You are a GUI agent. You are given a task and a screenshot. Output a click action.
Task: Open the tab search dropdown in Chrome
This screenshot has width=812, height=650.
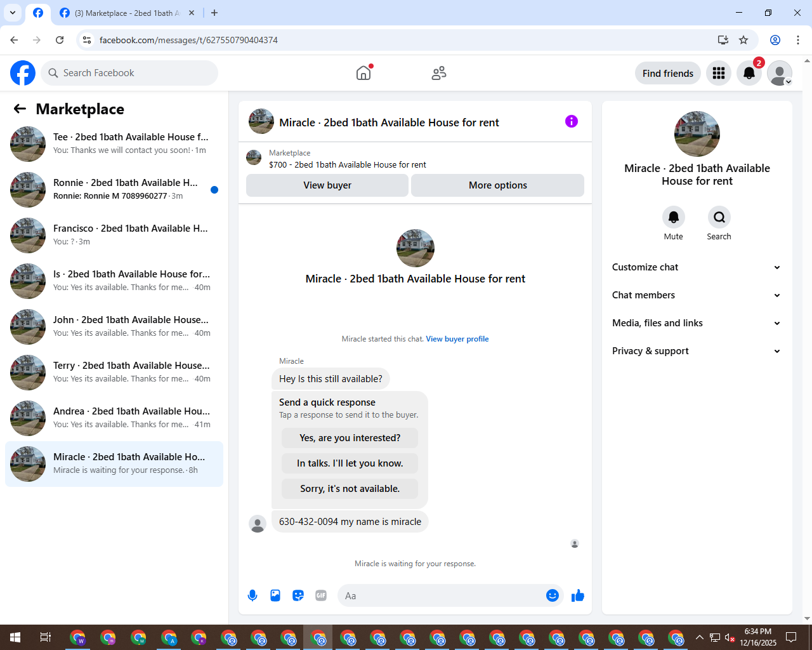pos(13,13)
